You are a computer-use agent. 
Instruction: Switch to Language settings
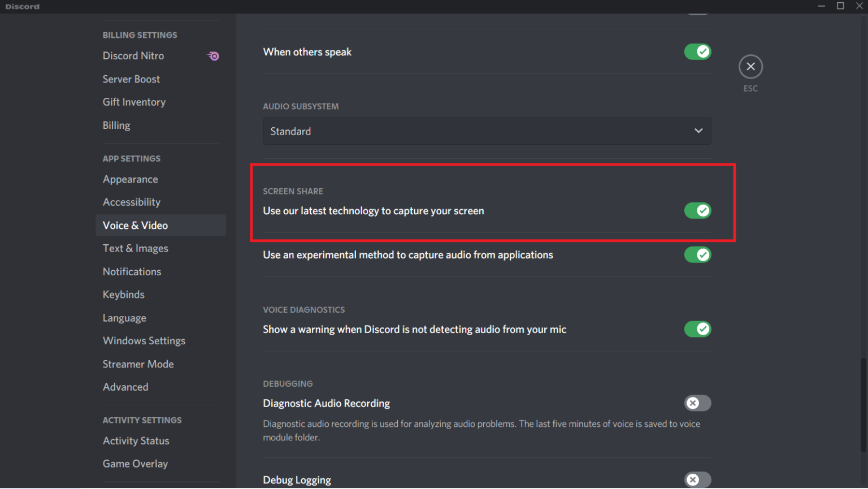(124, 317)
